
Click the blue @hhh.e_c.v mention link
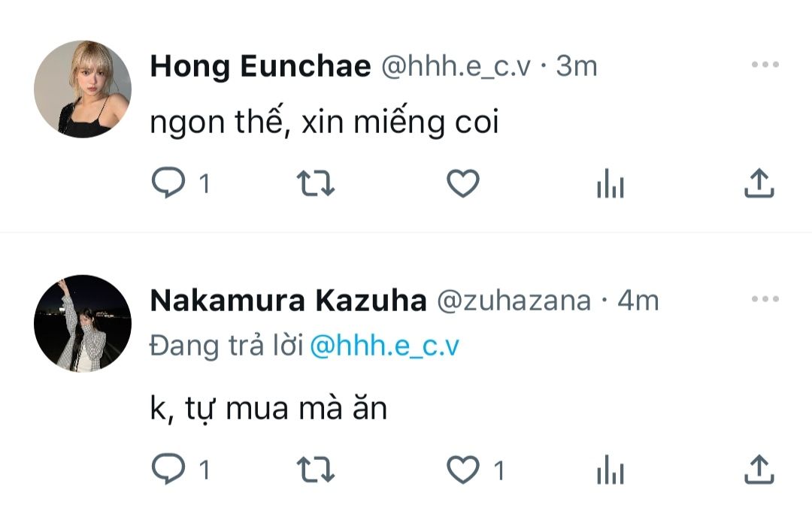click(384, 346)
